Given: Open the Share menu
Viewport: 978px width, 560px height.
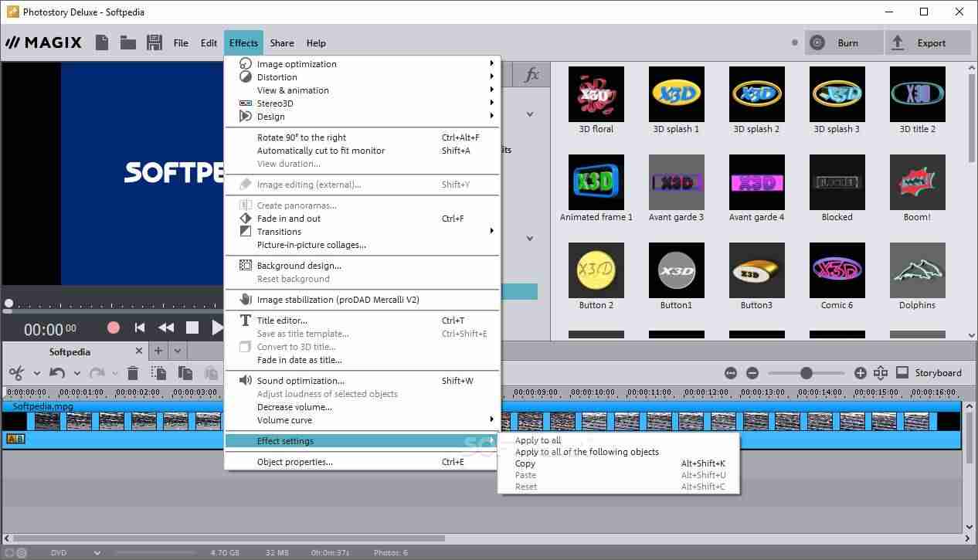Looking at the screenshot, I should [282, 43].
